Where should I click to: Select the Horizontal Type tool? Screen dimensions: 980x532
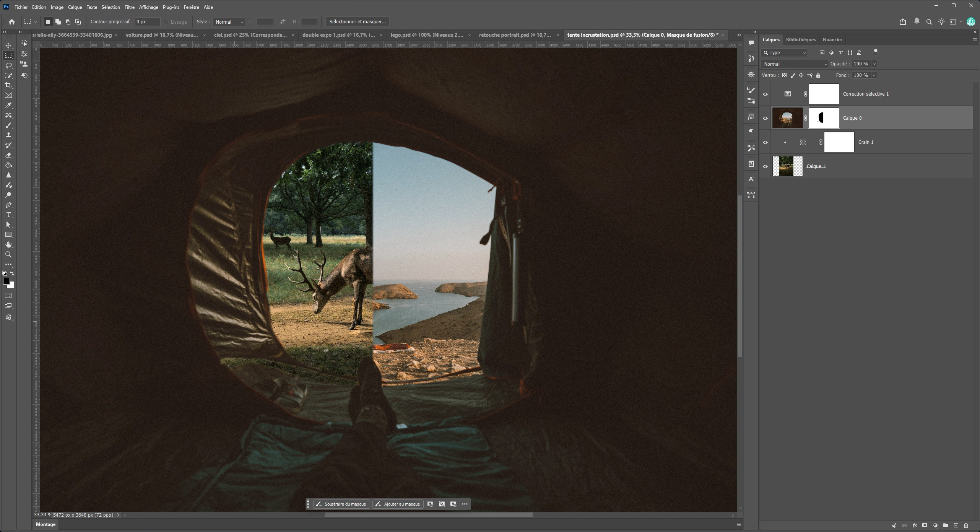[x=8, y=215]
